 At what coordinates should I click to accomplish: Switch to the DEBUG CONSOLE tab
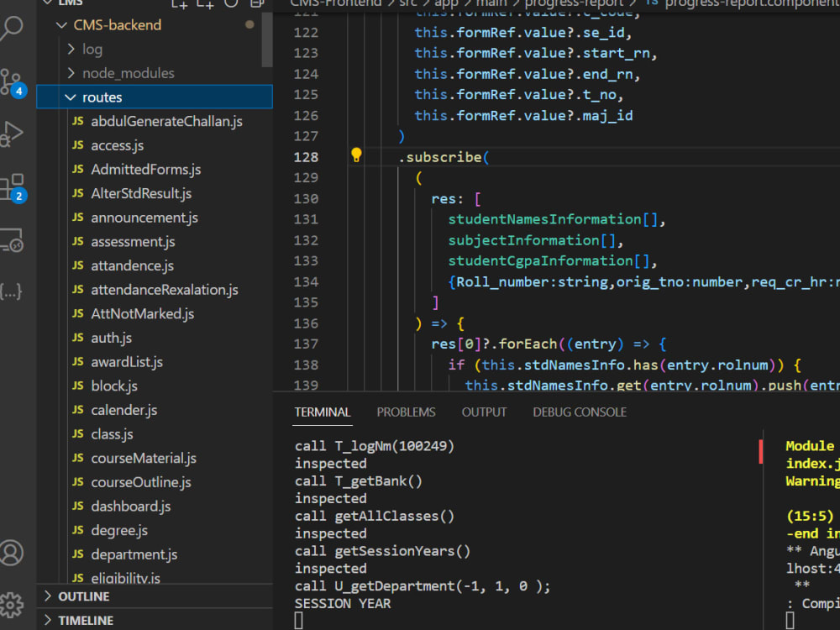pyautogui.click(x=580, y=412)
